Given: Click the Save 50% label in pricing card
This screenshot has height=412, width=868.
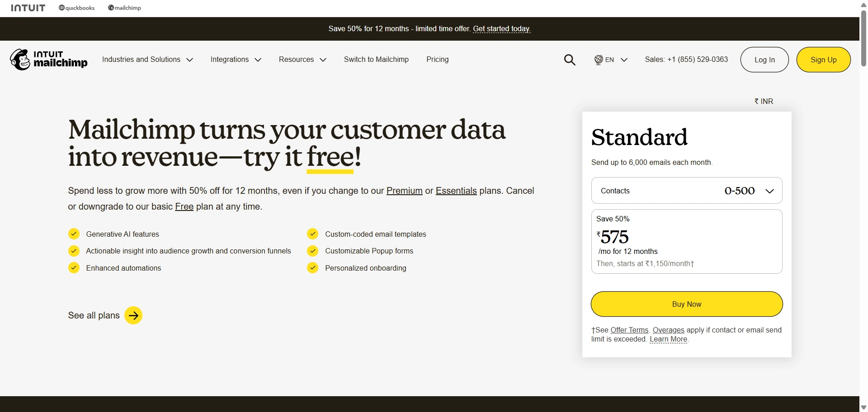Looking at the screenshot, I should 613,219.
